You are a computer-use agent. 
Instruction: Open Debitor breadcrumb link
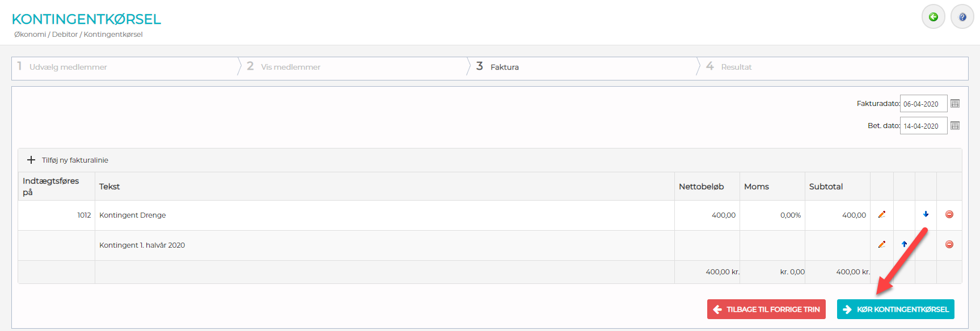point(65,35)
